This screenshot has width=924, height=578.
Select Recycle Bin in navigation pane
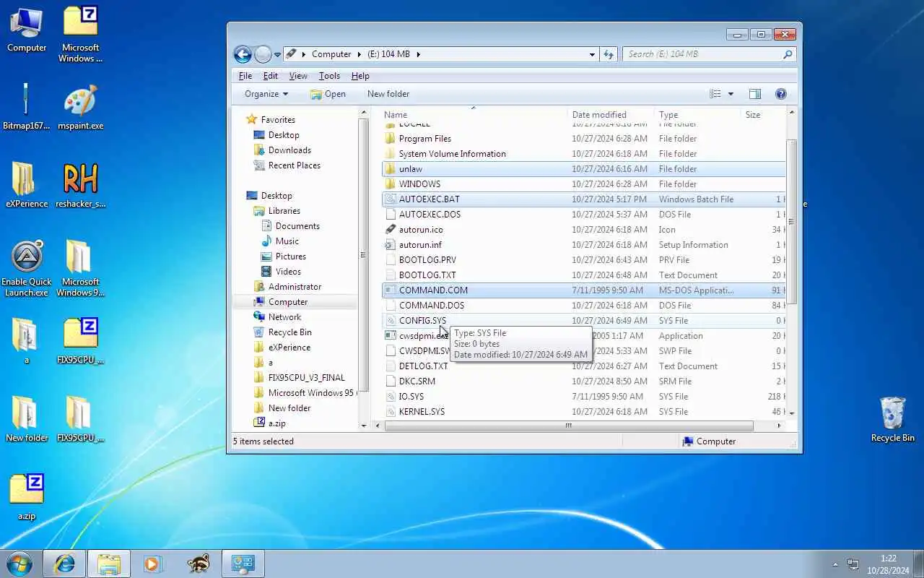[x=289, y=332]
